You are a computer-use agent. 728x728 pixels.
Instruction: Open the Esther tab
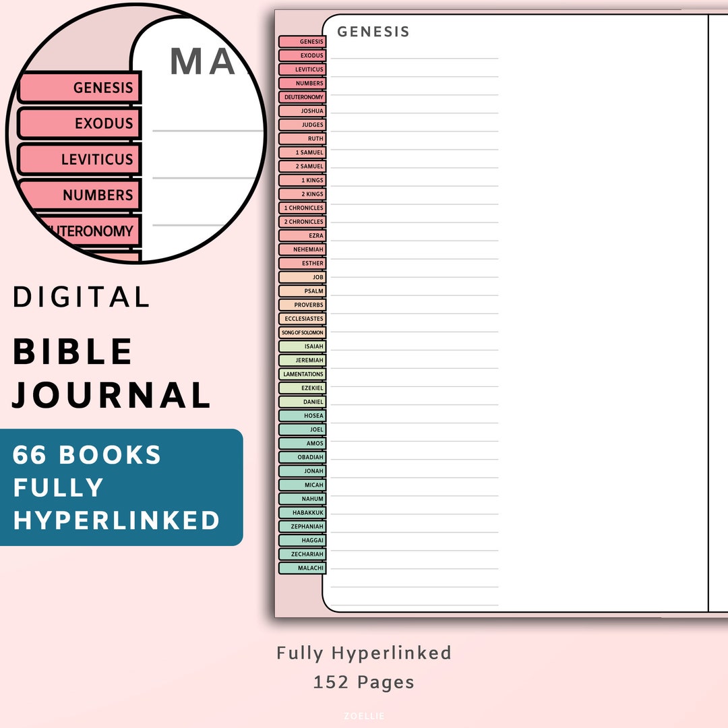[x=303, y=264]
